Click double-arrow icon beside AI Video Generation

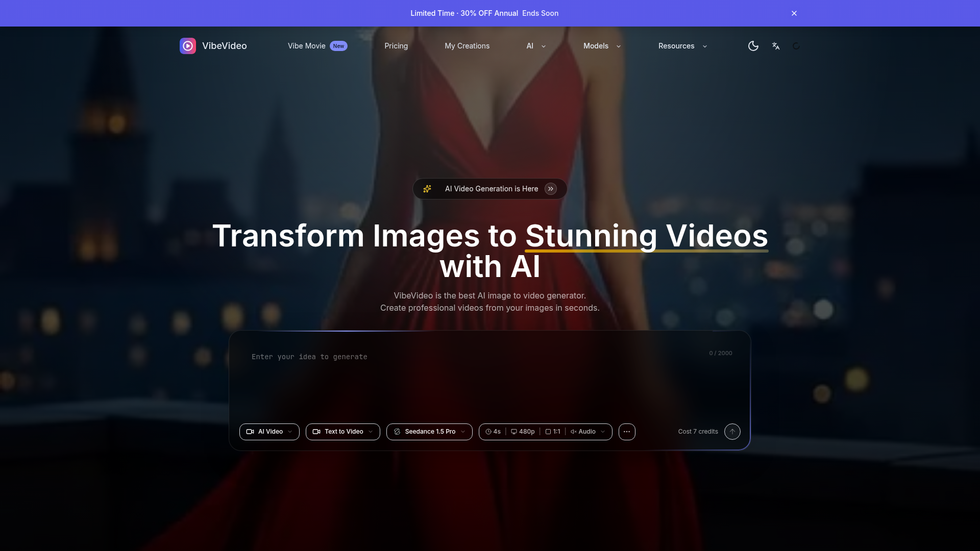[550, 189]
